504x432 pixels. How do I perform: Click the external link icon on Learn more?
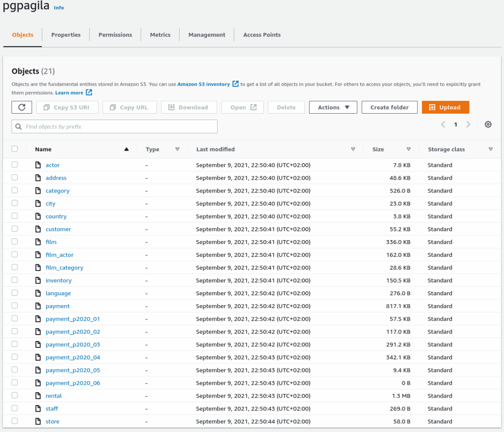click(89, 93)
